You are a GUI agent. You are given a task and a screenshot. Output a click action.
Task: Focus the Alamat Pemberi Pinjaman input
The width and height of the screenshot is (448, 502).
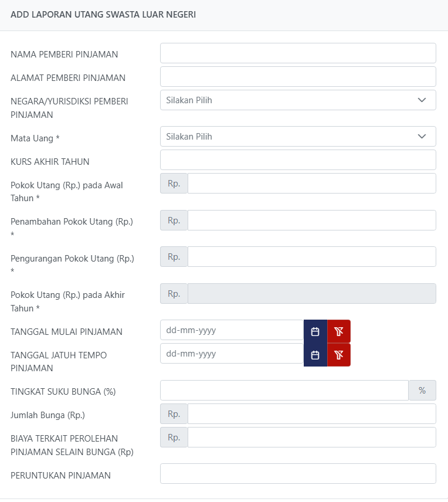tap(298, 77)
